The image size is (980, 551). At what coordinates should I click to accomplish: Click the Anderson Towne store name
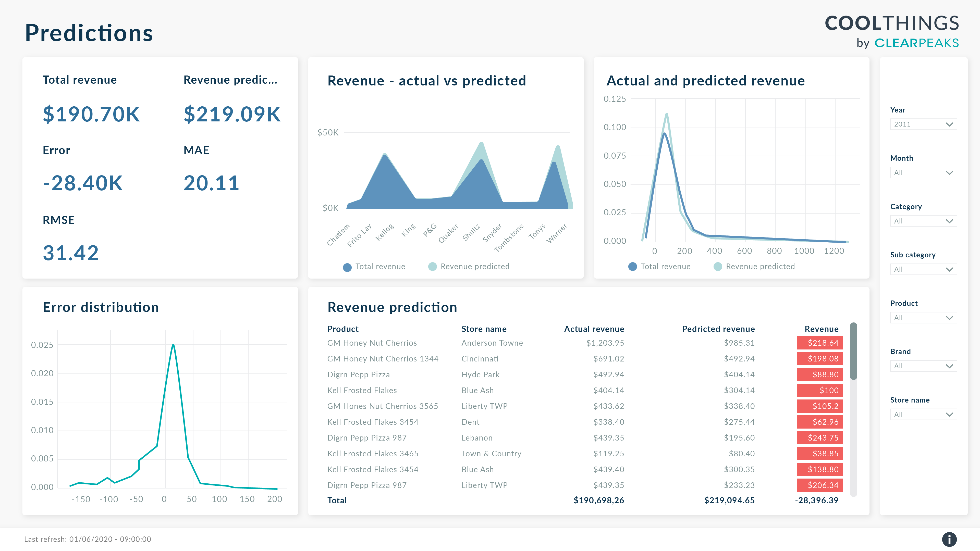(x=492, y=343)
